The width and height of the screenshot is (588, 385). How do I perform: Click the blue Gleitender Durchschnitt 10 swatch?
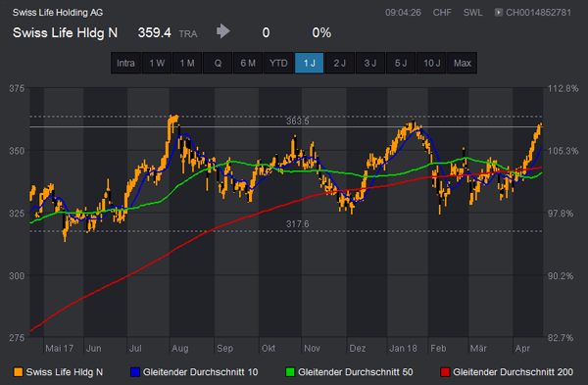click(135, 372)
